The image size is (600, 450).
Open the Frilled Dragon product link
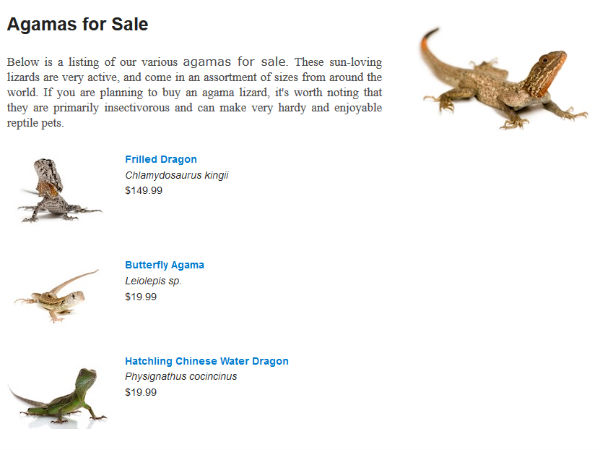coord(160,159)
